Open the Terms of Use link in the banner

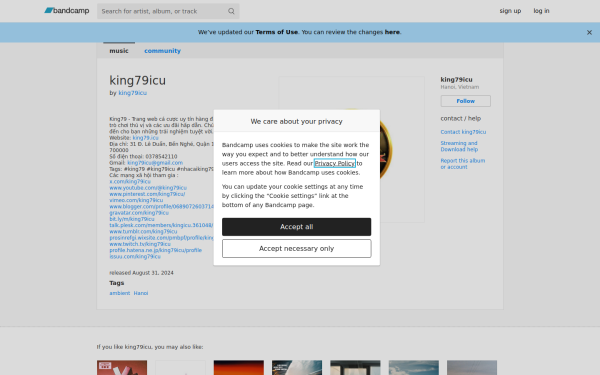click(x=277, y=32)
